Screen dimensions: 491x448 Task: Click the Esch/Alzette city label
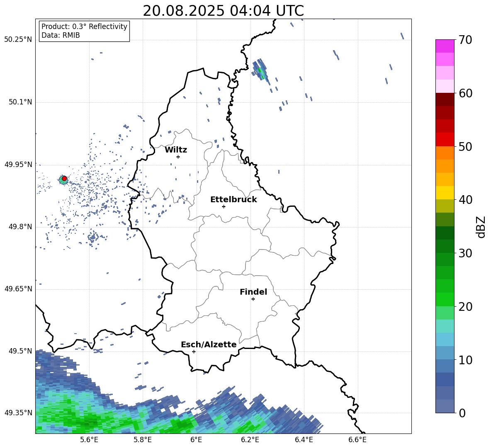pos(209,345)
